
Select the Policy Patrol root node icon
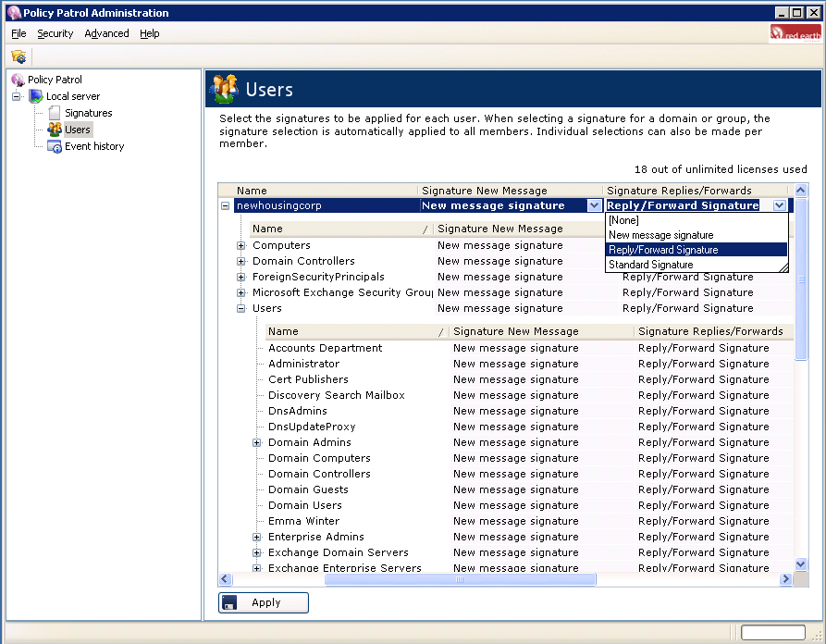point(18,80)
